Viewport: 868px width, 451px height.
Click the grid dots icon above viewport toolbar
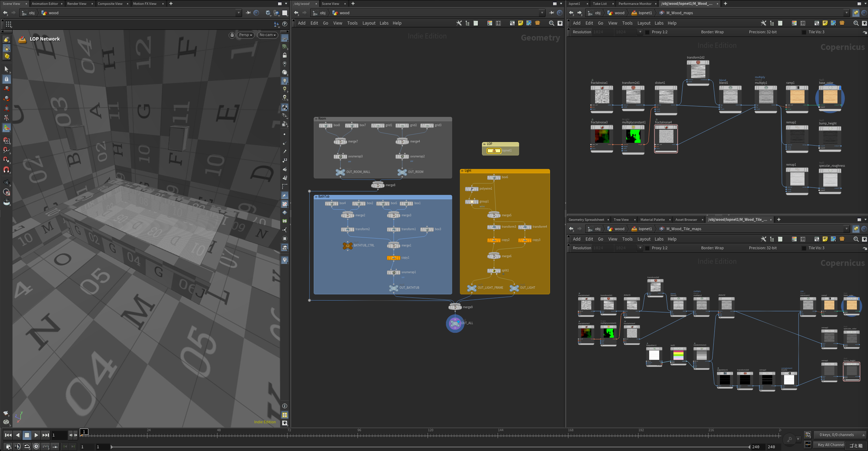click(8, 24)
